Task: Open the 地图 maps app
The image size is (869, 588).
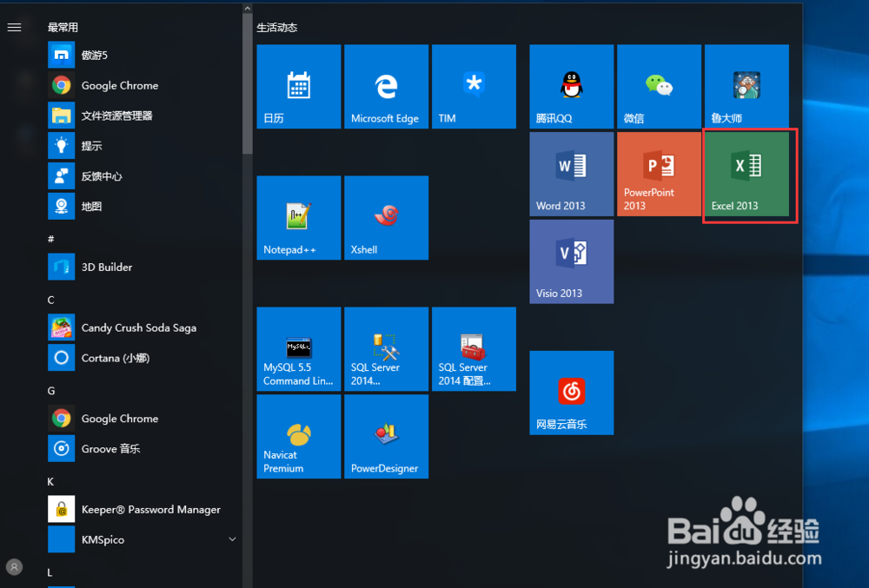Action: point(143,206)
